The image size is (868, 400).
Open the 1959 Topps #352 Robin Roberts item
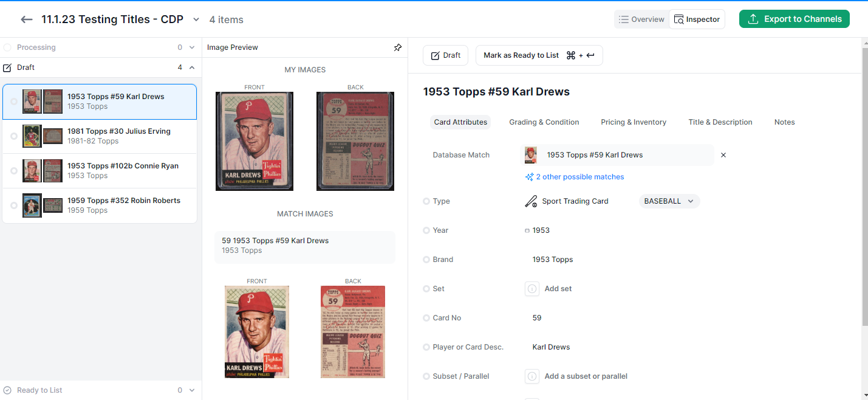click(100, 205)
